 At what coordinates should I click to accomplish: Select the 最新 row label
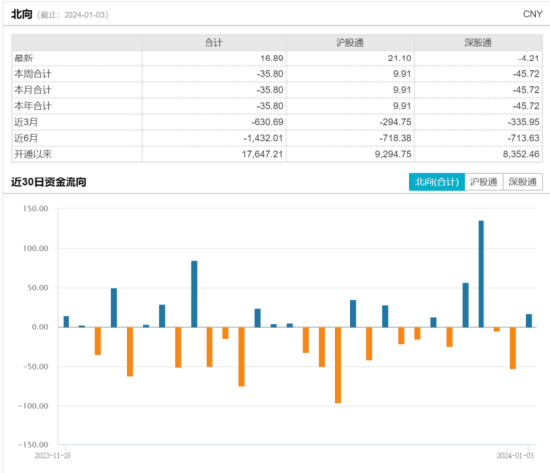point(24,58)
